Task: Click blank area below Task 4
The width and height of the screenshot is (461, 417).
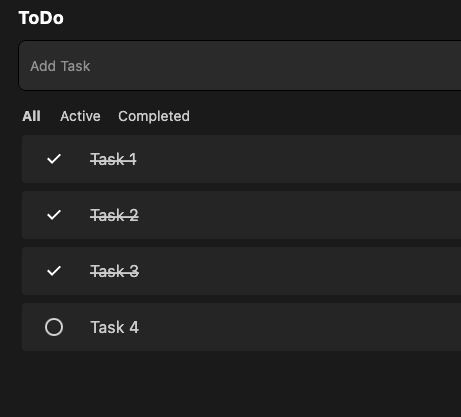Action: click(x=233, y=383)
